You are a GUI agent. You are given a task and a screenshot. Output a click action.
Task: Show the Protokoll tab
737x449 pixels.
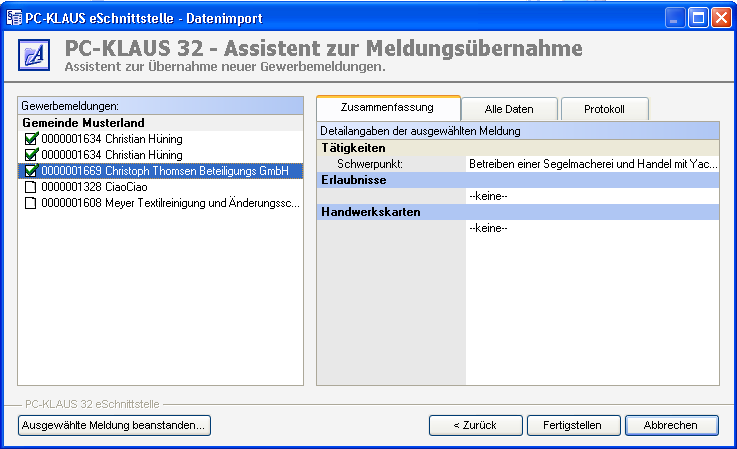604,109
